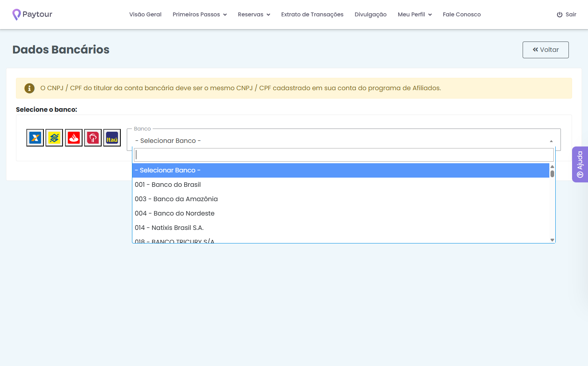The height and width of the screenshot is (366, 588).
Task: Select '004 - Banco do Nordeste' option
Action: point(341,214)
